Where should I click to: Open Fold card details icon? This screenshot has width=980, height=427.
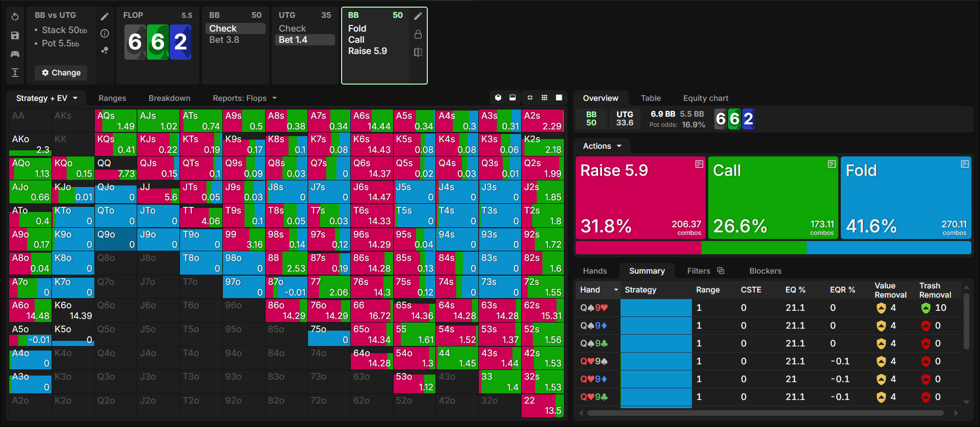click(965, 164)
